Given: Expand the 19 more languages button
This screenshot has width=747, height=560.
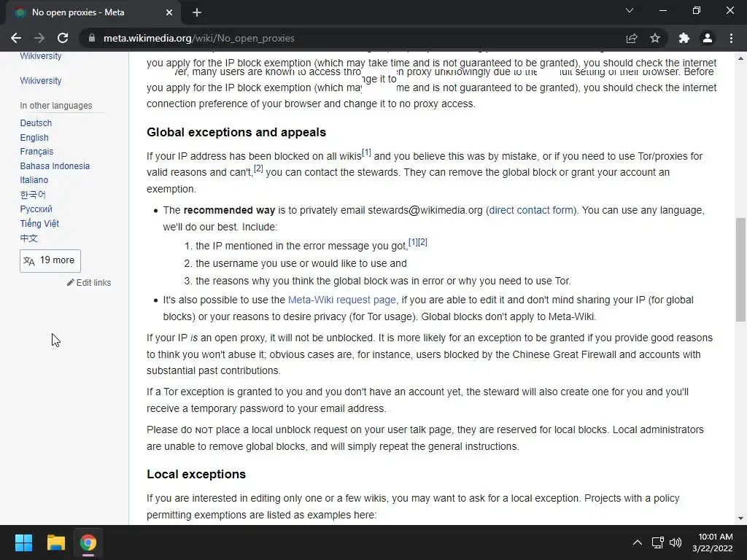Looking at the screenshot, I should click(x=50, y=260).
